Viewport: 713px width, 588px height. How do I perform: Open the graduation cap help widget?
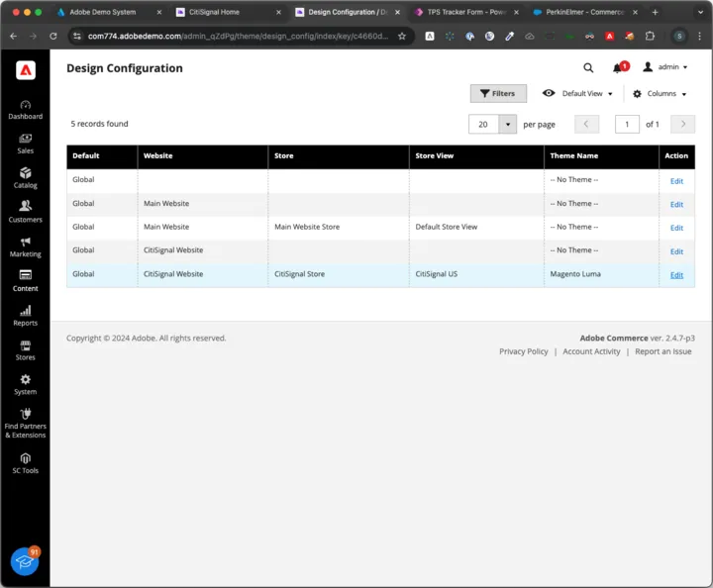pyautogui.click(x=25, y=561)
